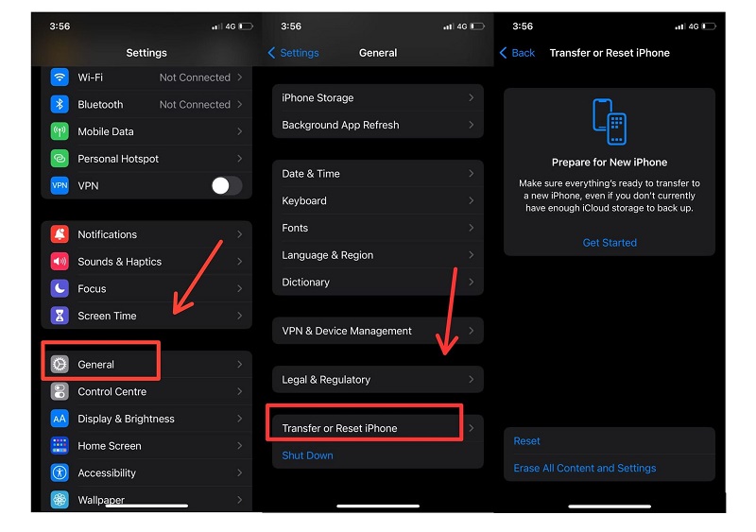
Task: Tap the Personal Hotspot label
Action: [118, 158]
